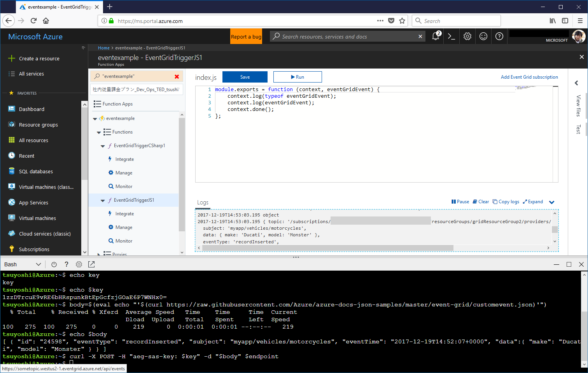
Task: Click Add Event Grid subscription link
Action: point(529,77)
